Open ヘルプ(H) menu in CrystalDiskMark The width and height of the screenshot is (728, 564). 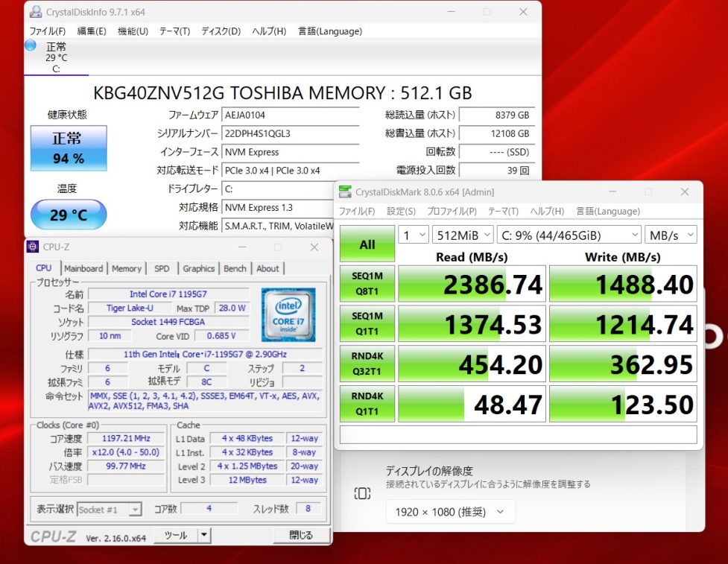[547, 211]
